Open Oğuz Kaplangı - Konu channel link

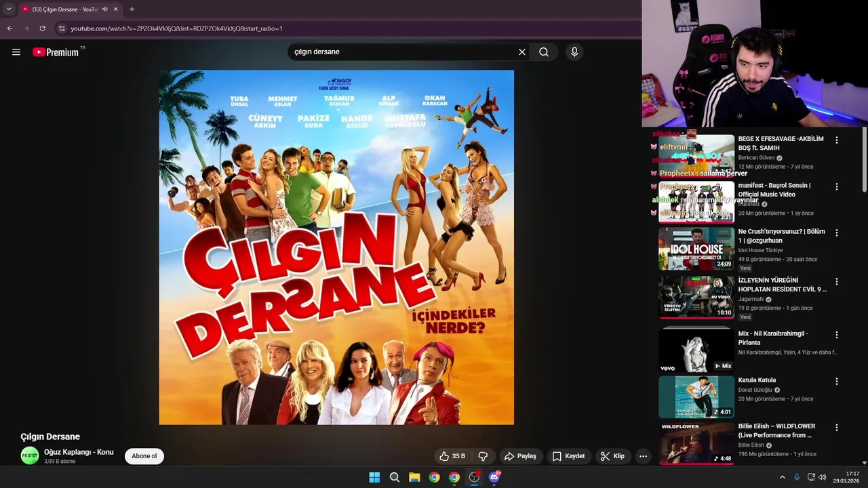pyautogui.click(x=79, y=452)
